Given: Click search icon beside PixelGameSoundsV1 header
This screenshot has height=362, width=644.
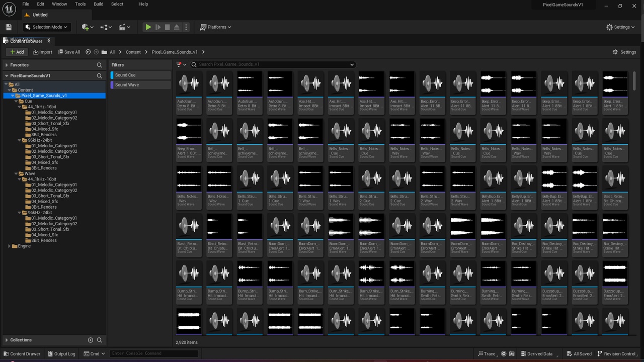Looking at the screenshot, I should click(100, 75).
